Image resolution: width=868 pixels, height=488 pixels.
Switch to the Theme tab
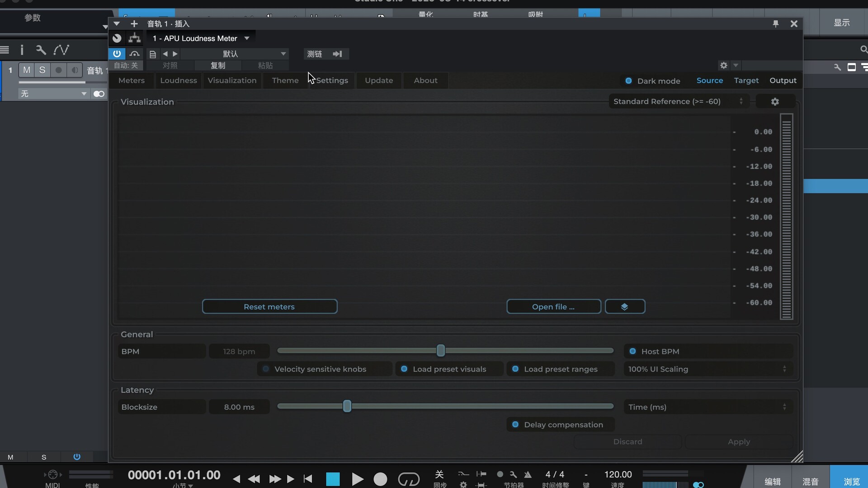[285, 80]
